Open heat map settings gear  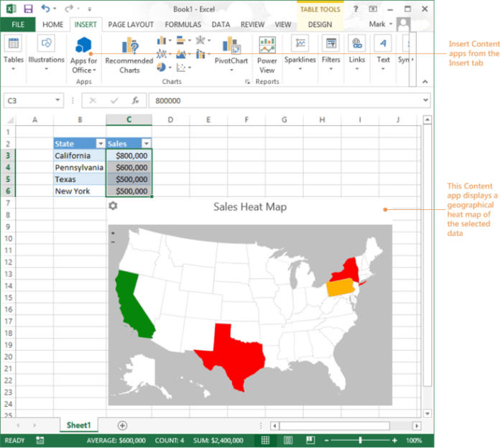coord(113,207)
